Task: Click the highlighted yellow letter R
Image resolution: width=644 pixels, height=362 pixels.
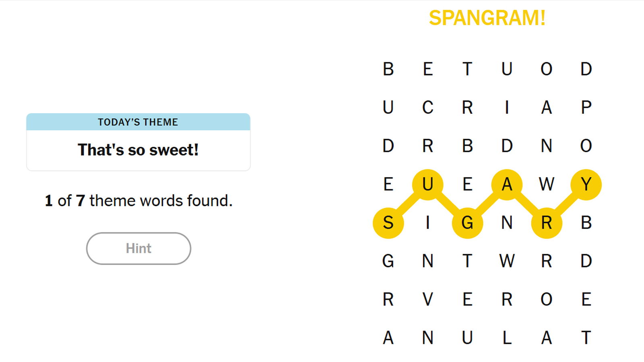Action: click(x=546, y=223)
